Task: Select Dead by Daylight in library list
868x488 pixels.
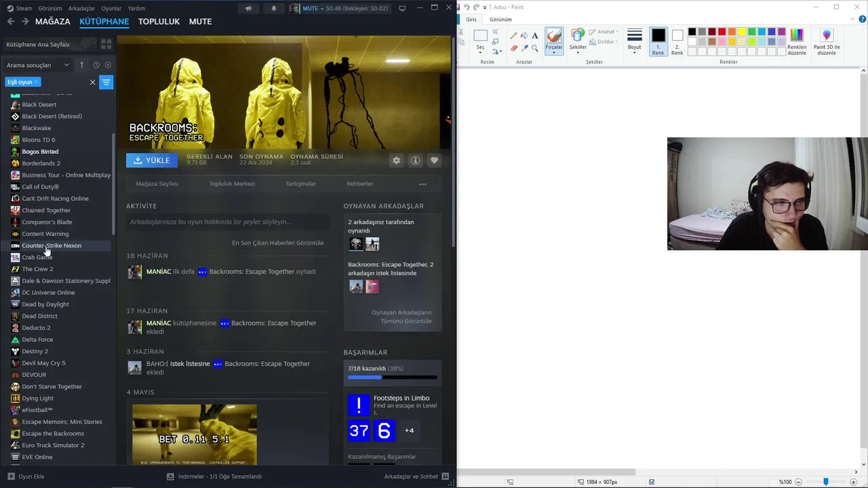Action: [x=45, y=304]
